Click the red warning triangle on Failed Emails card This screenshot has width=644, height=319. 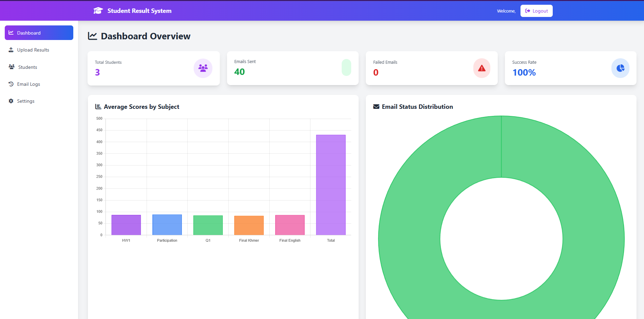click(481, 68)
